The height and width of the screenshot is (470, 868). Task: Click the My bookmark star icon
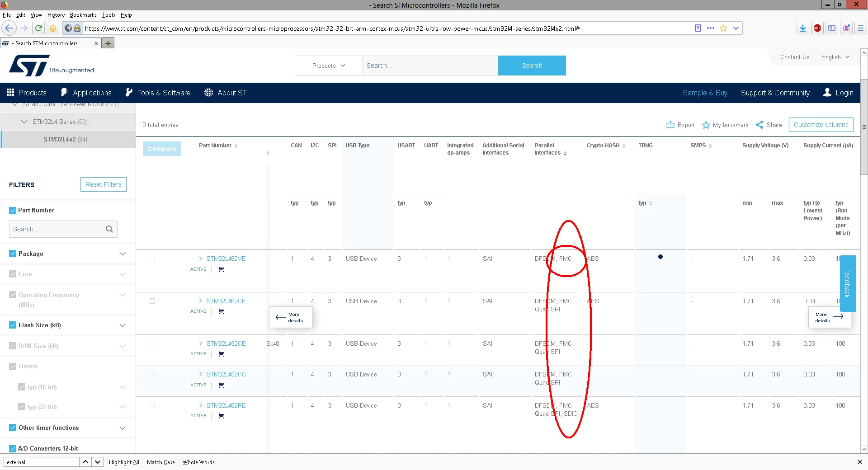click(706, 125)
